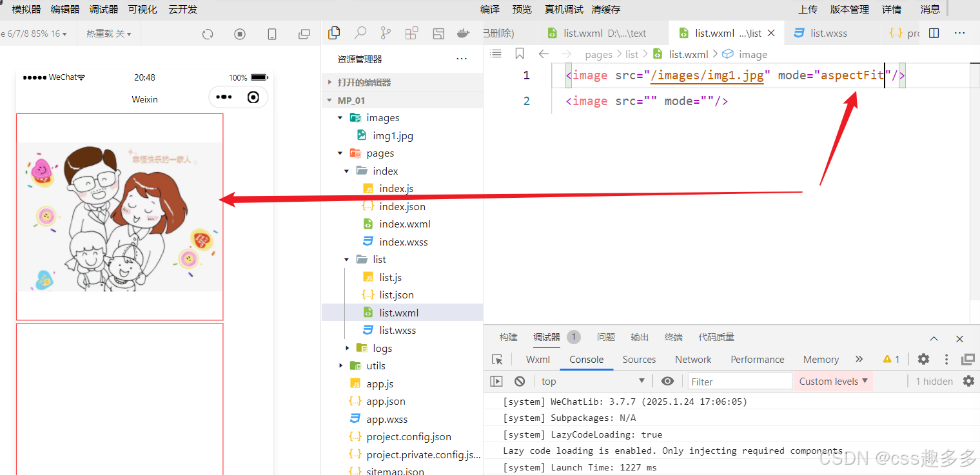Viewport: 980px width, 475px height.
Task: Open the top context dropdown
Action: coord(593,381)
